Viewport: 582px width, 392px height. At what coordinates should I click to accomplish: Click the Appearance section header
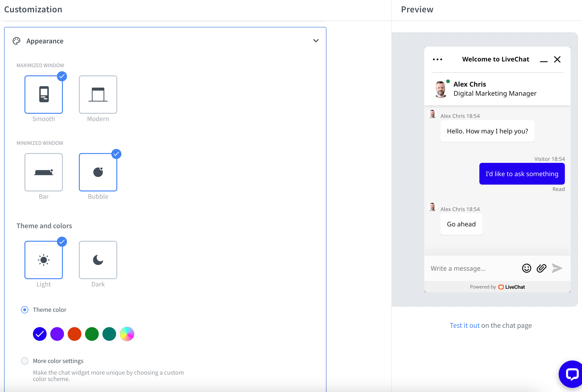[x=45, y=41]
